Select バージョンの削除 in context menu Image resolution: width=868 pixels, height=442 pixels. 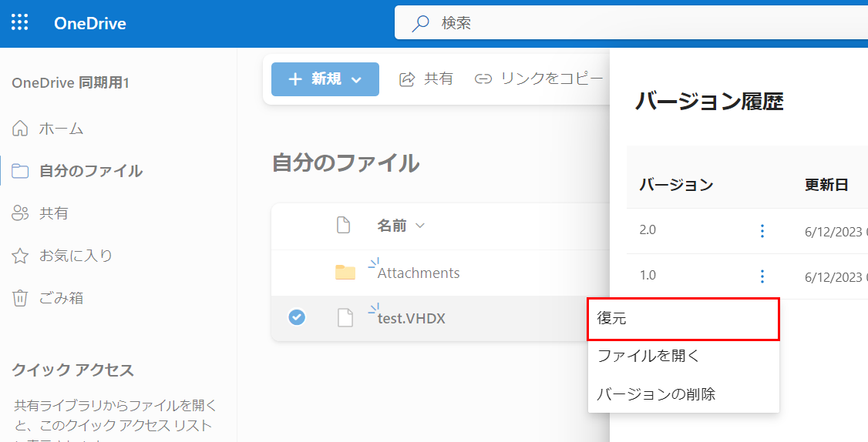pos(683,394)
